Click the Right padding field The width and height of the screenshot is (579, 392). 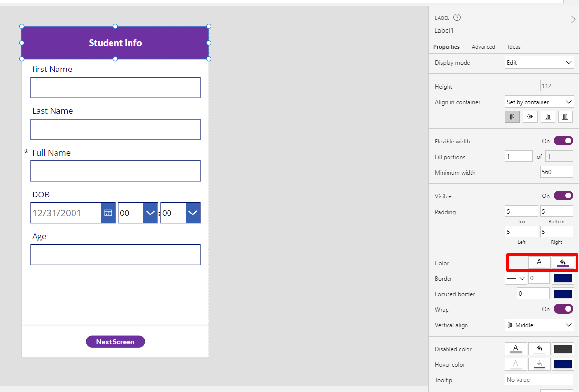pos(556,232)
